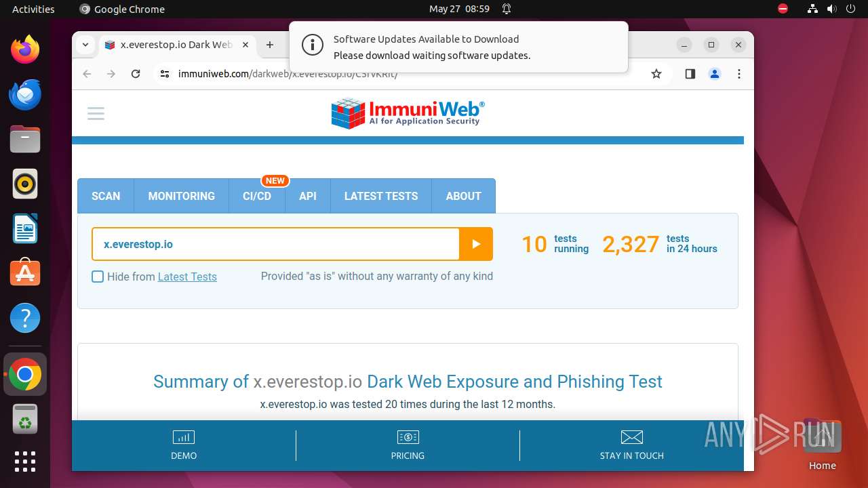
Task: Switch to the API tab
Action: pos(308,196)
